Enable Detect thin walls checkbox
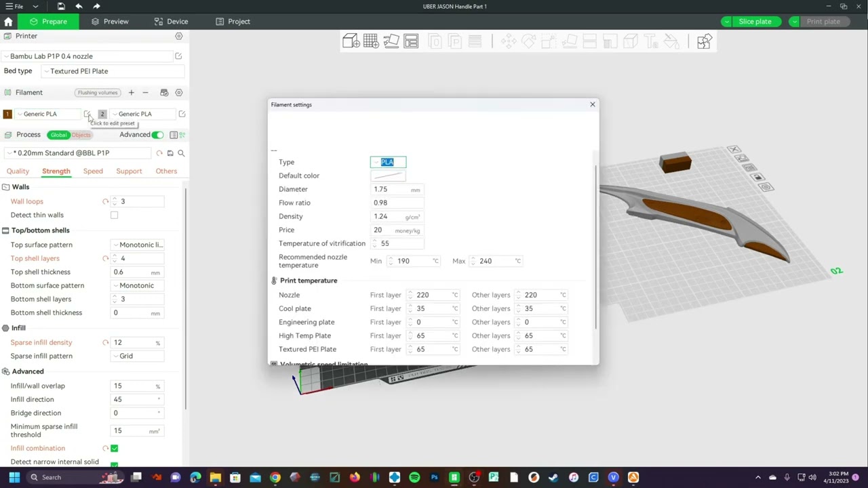The height and width of the screenshot is (488, 868). [114, 215]
